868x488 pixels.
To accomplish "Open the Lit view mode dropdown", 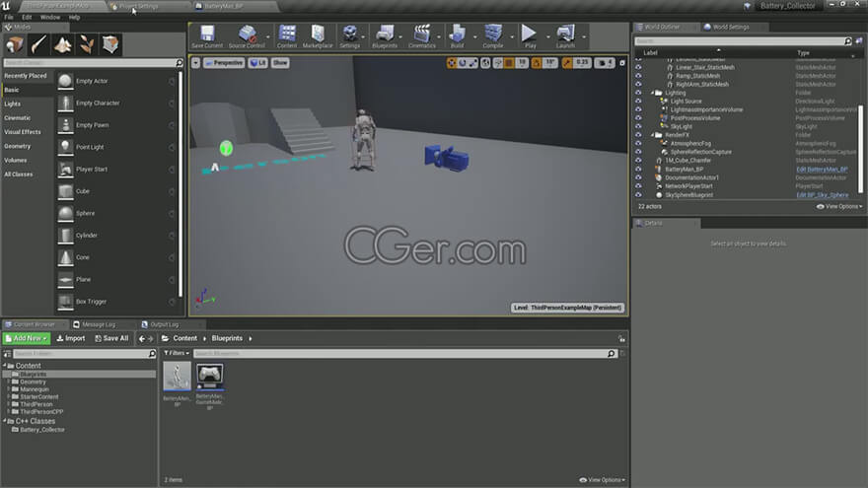I will click(x=257, y=63).
